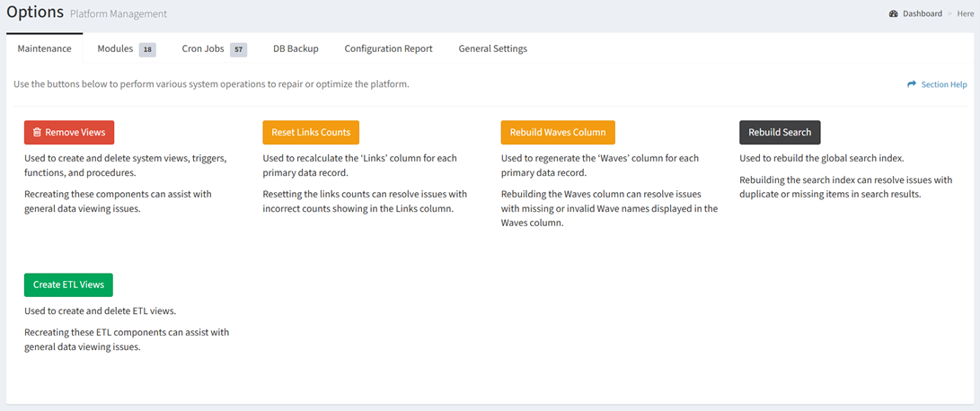Switch to the Maintenance tab
The image size is (980, 411).
[44, 48]
